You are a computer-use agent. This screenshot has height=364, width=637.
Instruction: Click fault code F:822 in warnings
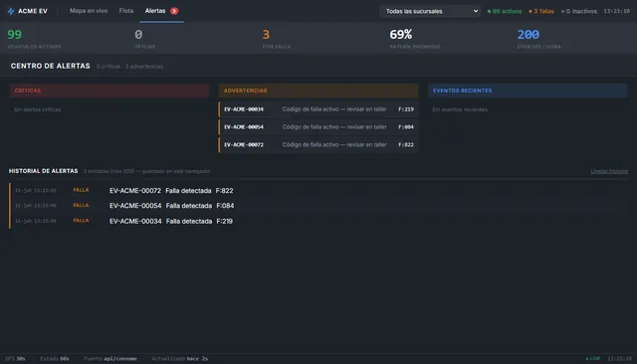(406, 145)
